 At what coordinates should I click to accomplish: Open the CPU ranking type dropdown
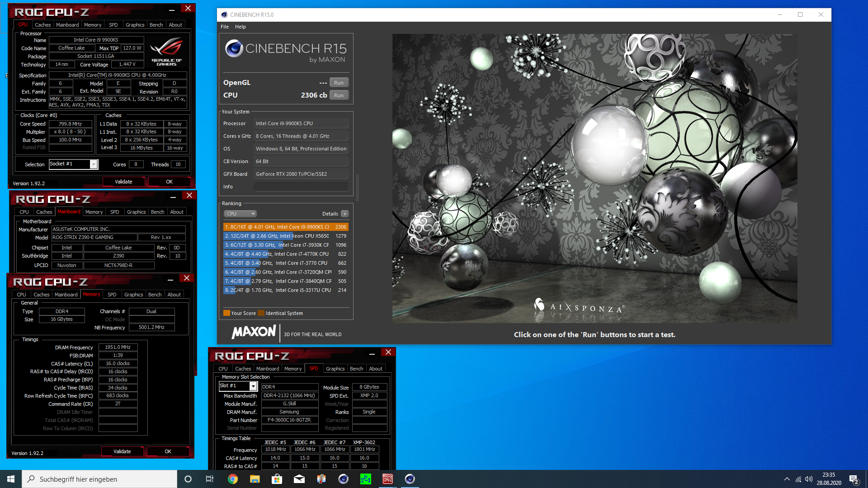pyautogui.click(x=240, y=214)
